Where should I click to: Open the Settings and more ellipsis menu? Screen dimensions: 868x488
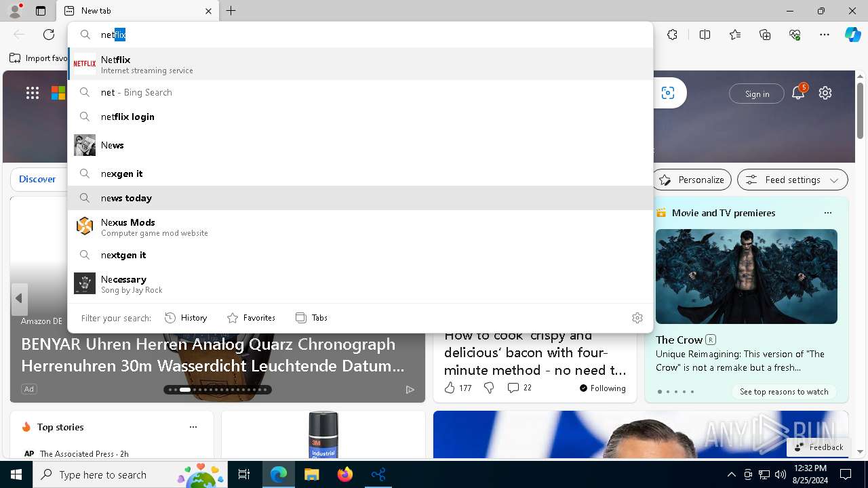[825, 35]
